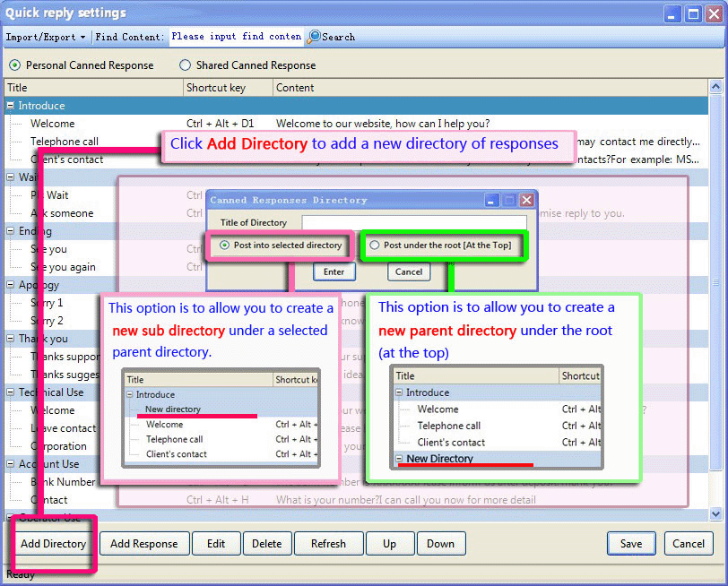Select the Personal Canned Response radio button
Screen dimensions: 728x586
point(15,65)
